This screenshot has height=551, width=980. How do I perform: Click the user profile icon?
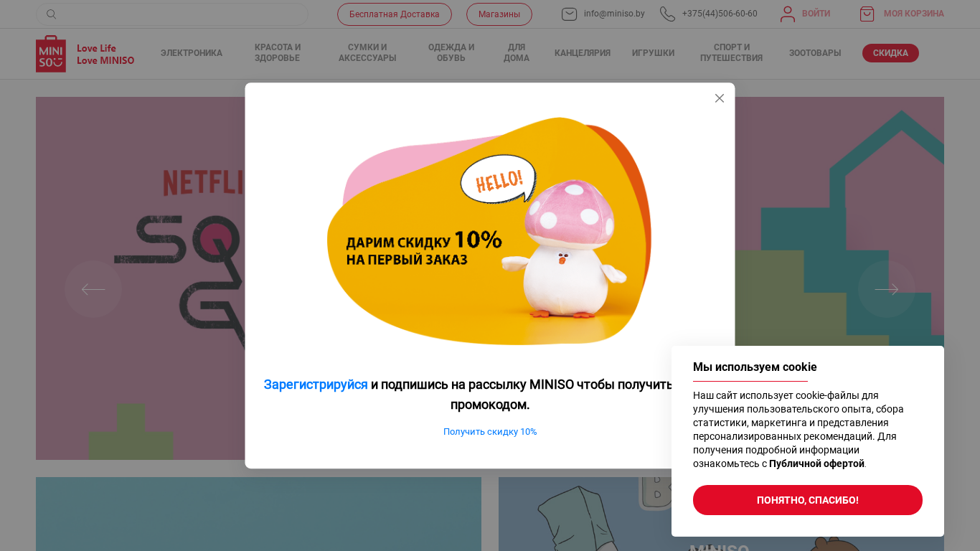(x=788, y=14)
